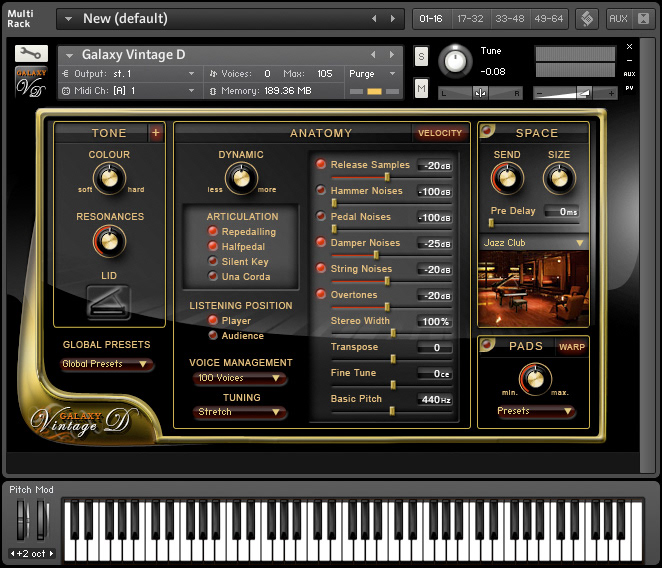The width and height of the screenshot is (662, 568).
Task: Select Audience listening position
Action: (213, 335)
